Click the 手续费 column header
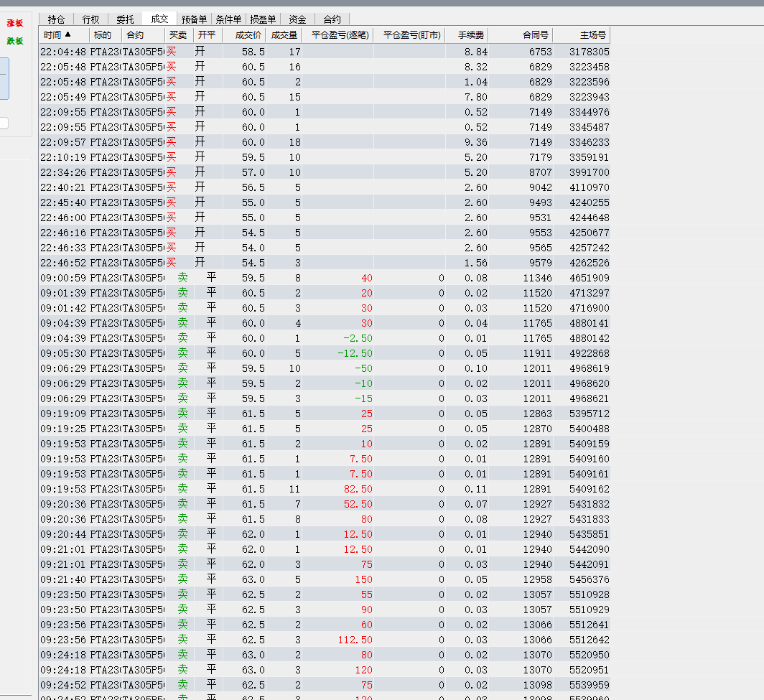This screenshot has height=700, width=764. pos(466,34)
